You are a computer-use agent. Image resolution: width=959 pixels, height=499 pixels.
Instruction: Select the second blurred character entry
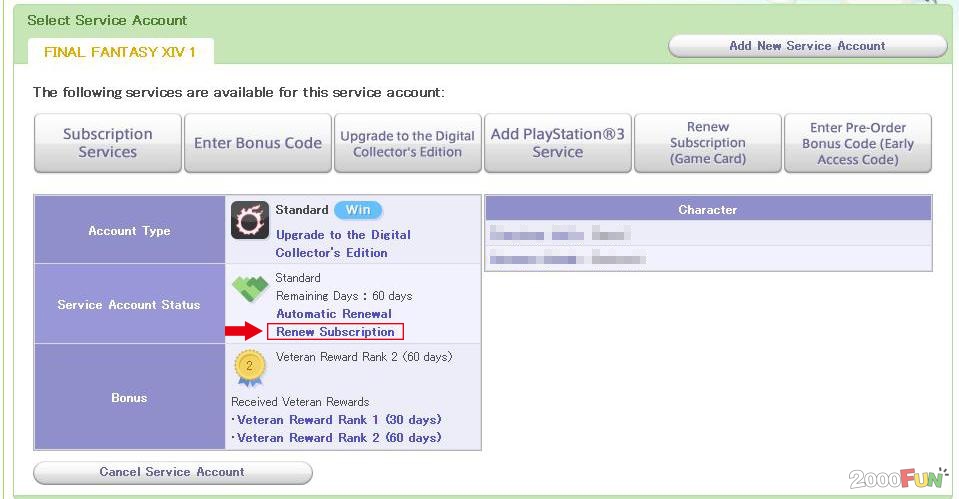pyautogui.click(x=567, y=259)
